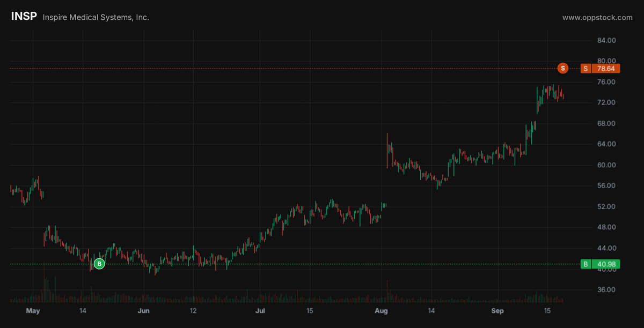The width and height of the screenshot is (644, 328).
Task: Click the Jul label on time axis
Action: 260,311
